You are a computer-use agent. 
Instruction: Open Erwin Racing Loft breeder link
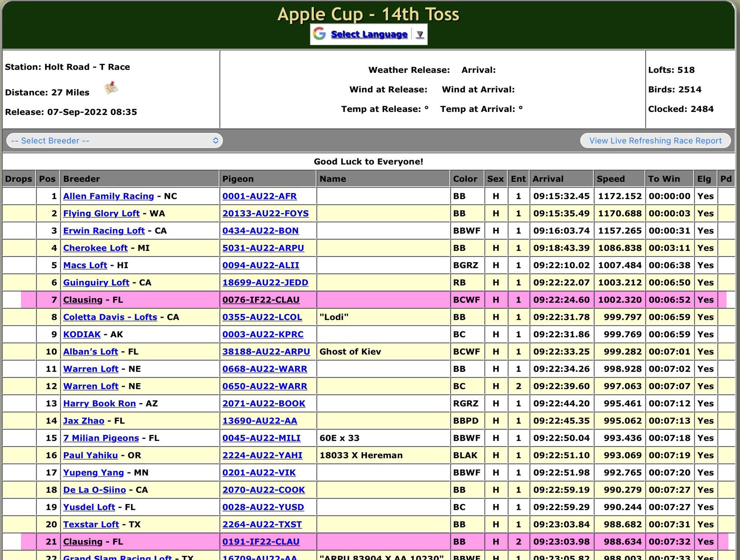[x=104, y=231]
